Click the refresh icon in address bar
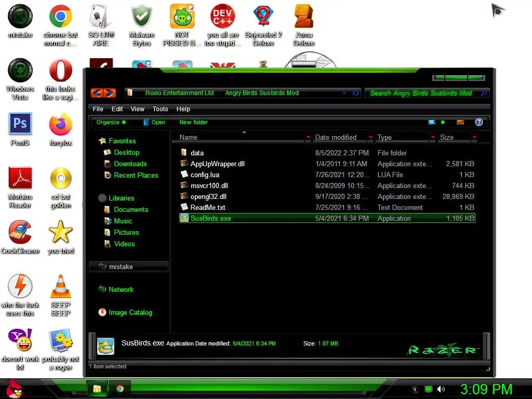The width and height of the screenshot is (532, 399). [355, 93]
